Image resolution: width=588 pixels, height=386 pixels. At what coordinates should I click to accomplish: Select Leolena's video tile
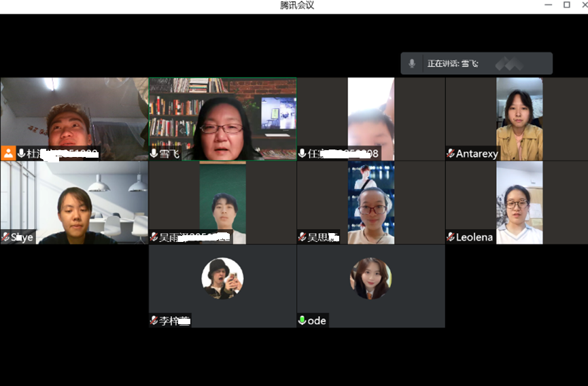pos(517,203)
